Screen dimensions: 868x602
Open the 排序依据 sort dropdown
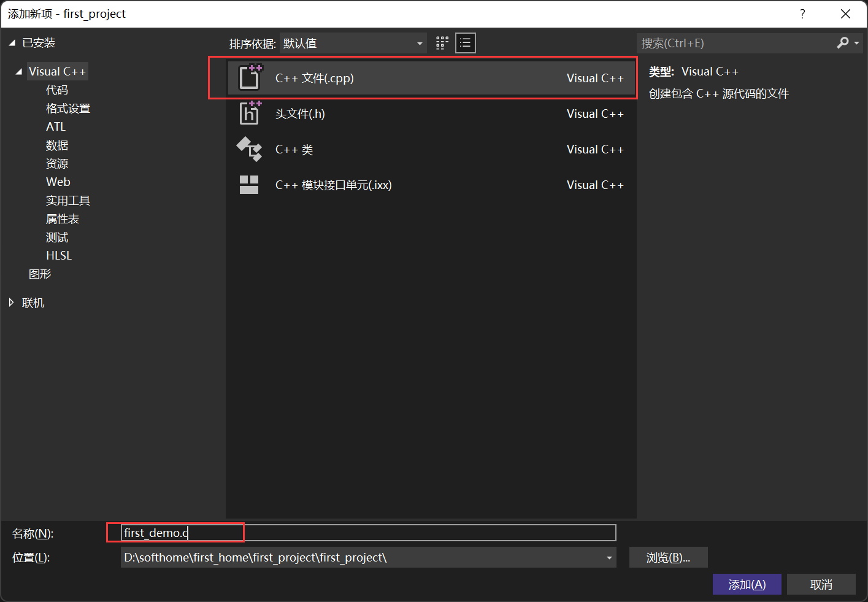tap(419, 43)
